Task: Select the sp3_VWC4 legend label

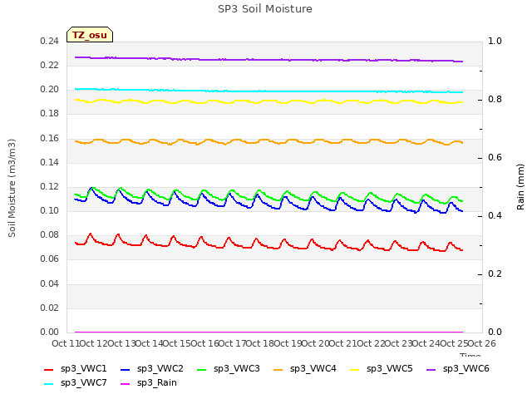Action: click(x=313, y=369)
